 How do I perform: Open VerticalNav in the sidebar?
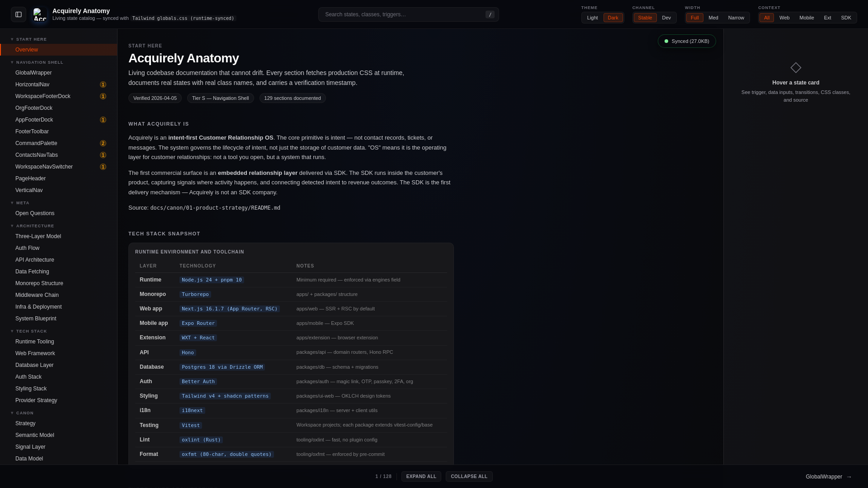click(59, 190)
